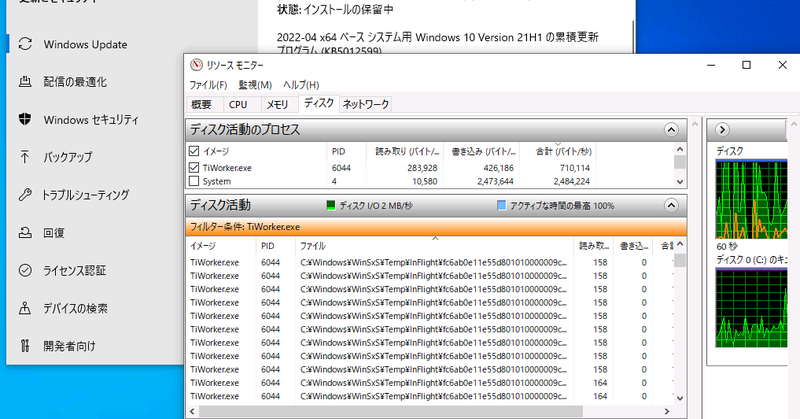Click process list scrollbar up arrow

click(x=680, y=149)
